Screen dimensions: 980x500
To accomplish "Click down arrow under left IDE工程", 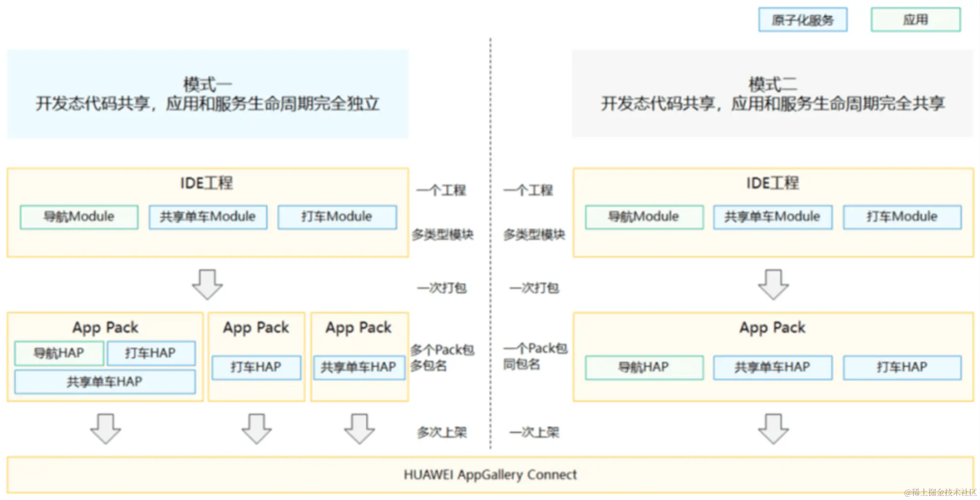I will click(x=208, y=284).
